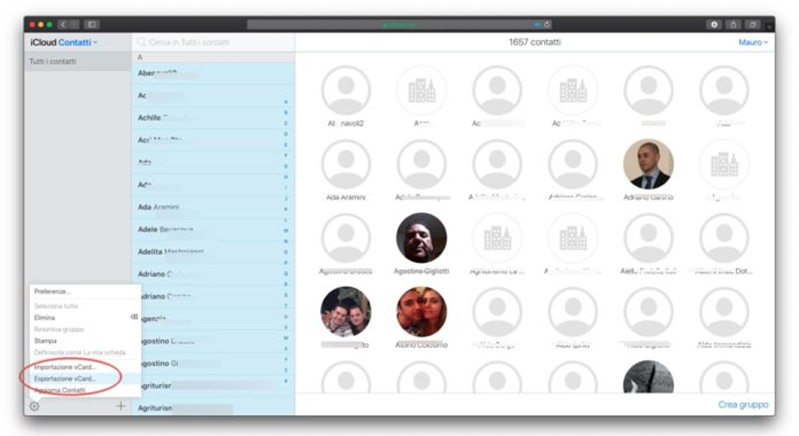
Task: Select Importazione vCard... menu entry
Action: (65, 367)
